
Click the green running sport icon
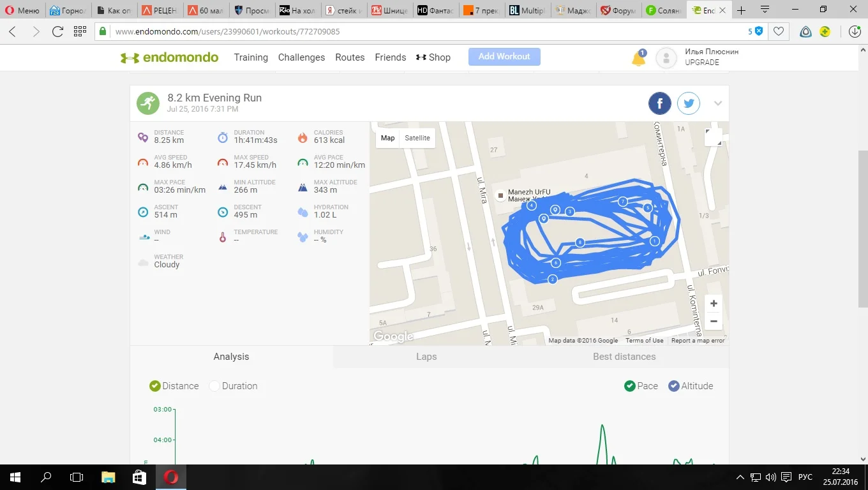point(148,103)
